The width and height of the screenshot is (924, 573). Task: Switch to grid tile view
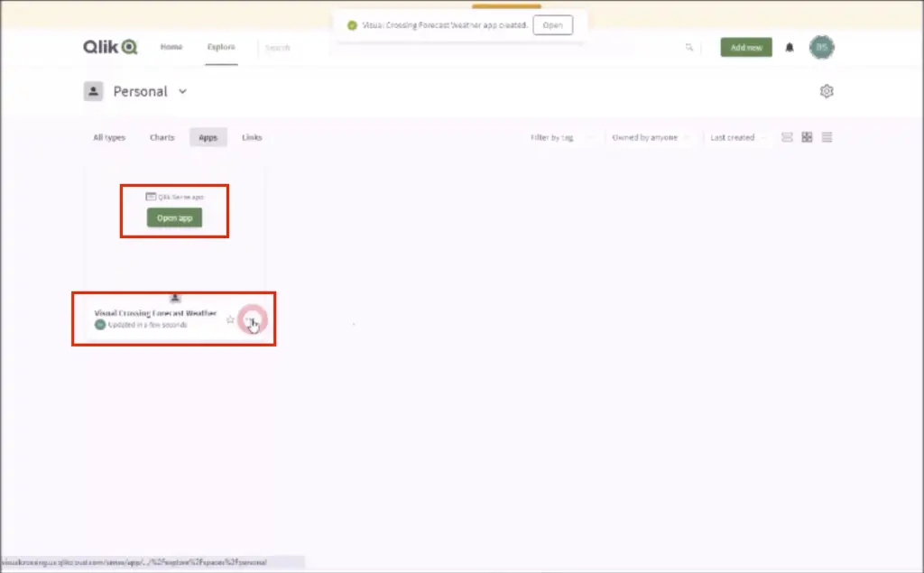pos(807,137)
